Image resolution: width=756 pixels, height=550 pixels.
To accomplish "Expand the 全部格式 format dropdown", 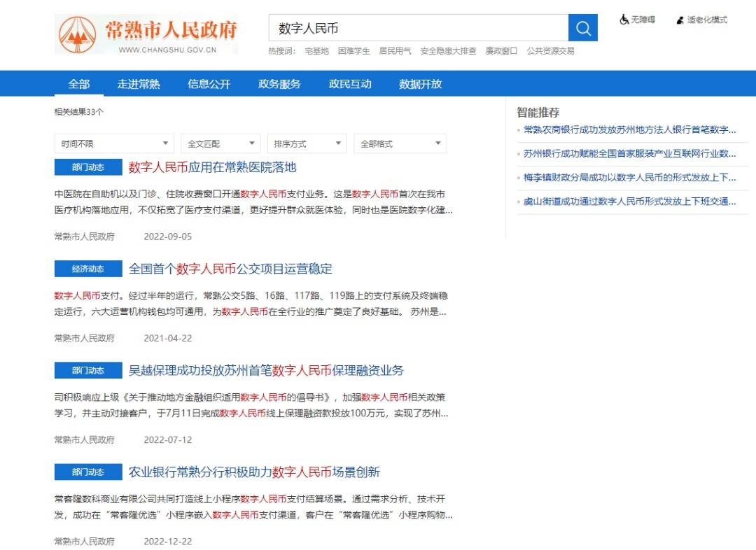I will 400,143.
